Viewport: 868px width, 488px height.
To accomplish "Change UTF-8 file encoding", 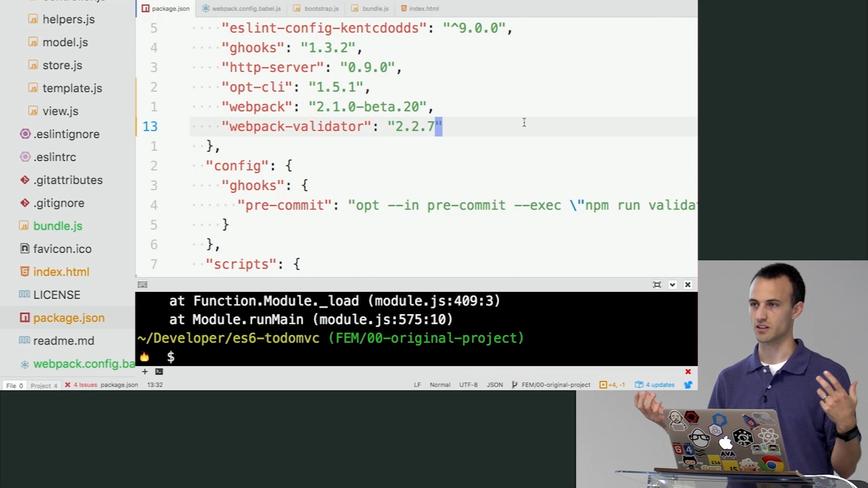I will [468, 385].
